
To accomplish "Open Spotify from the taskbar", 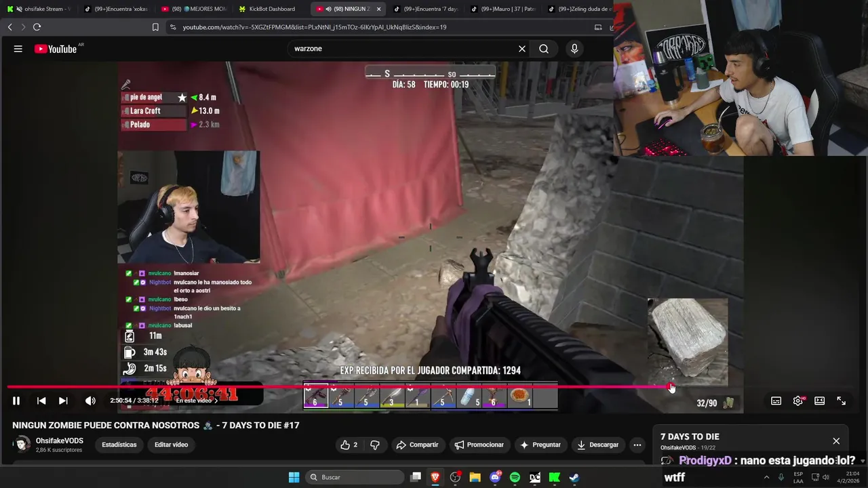I will (x=515, y=477).
